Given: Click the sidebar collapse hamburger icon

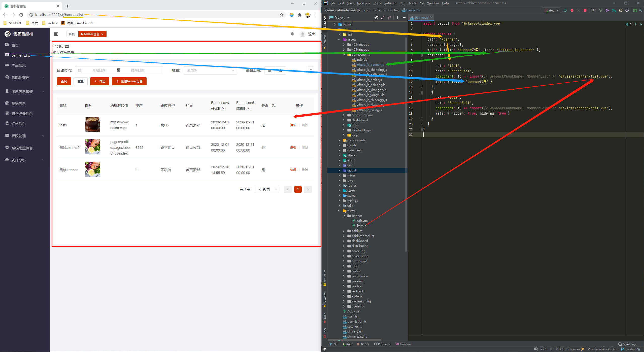Looking at the screenshot, I should [56, 34].
